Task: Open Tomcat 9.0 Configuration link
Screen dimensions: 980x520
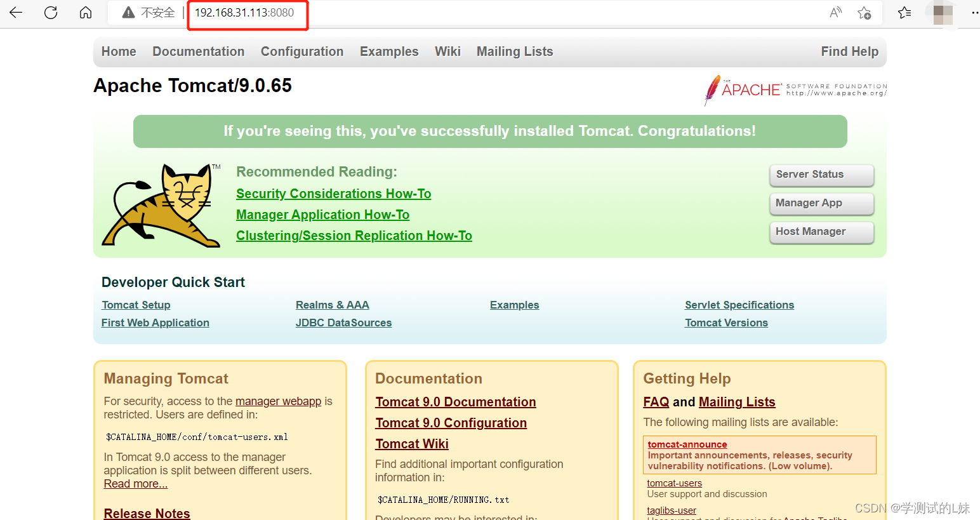Action: [451, 423]
